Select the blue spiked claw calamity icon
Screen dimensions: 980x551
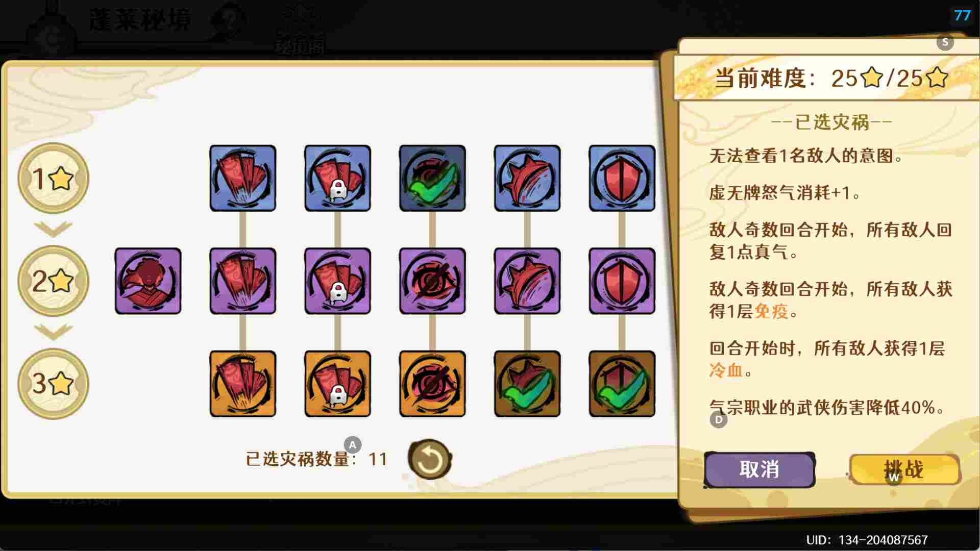(527, 178)
